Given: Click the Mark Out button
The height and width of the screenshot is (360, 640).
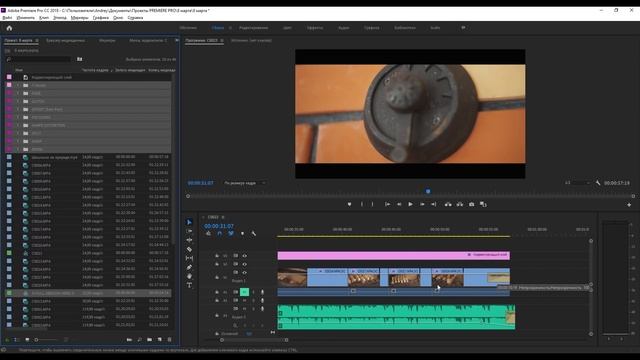Looking at the screenshot, I should tap(372, 204).
